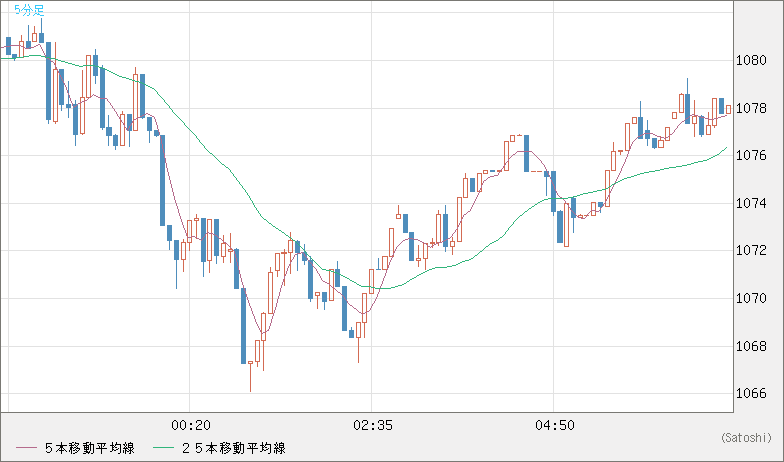Click the 02:35 time axis label

[x=373, y=426]
